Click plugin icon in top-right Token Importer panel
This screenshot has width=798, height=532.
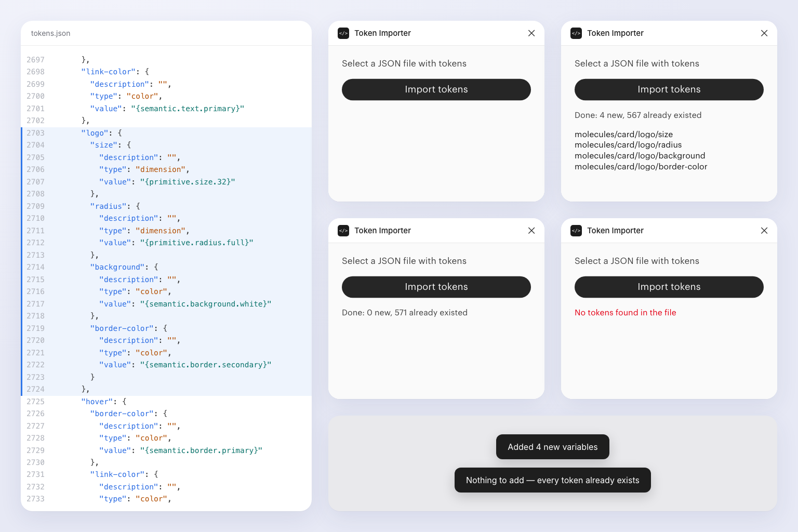point(576,33)
